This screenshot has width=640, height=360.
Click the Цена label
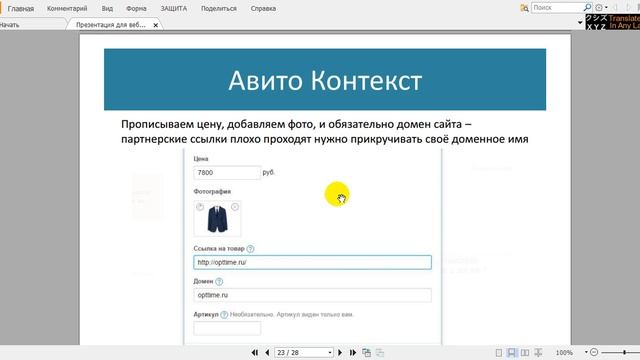pos(201,159)
